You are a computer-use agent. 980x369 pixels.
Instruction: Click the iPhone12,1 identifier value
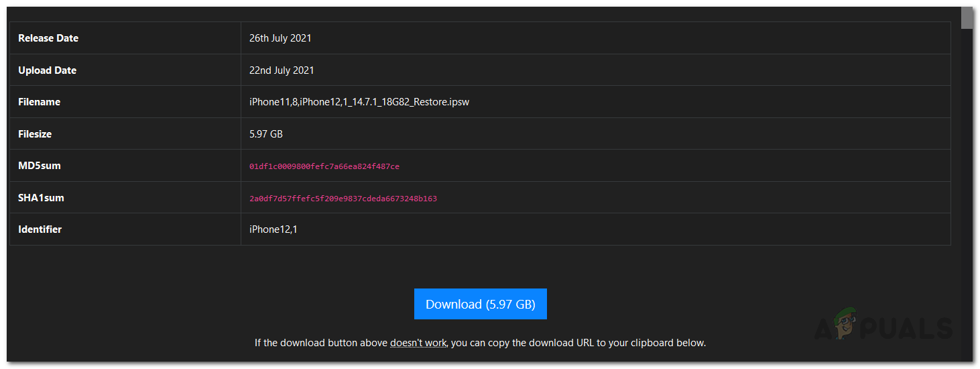273,229
